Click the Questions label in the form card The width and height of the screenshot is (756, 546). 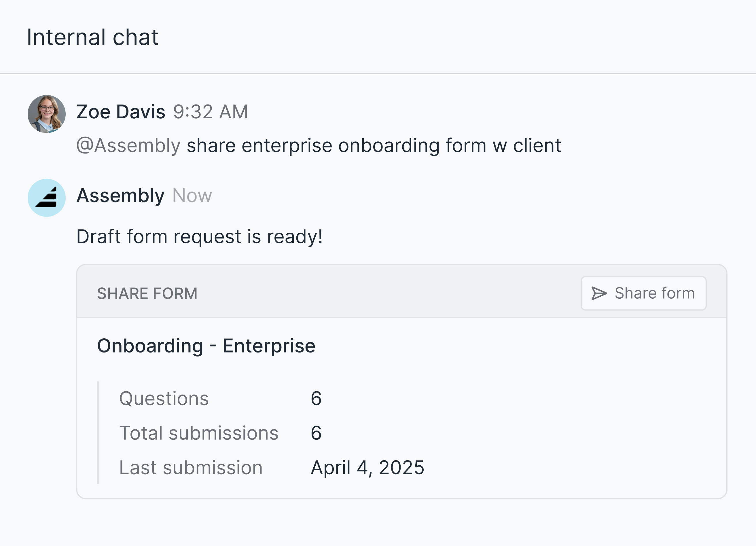coord(164,398)
